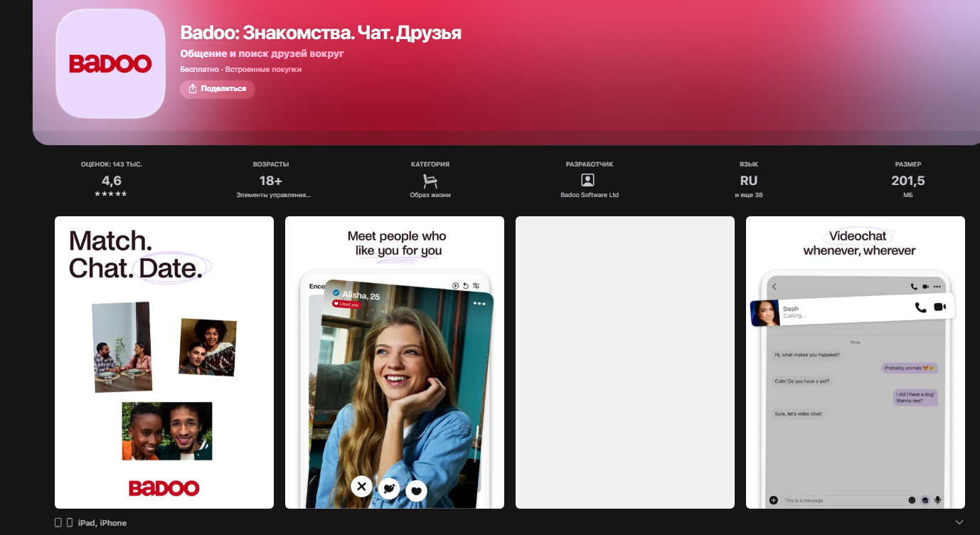The image size is (980, 535).
Task: Click the МБ size unit
Action: point(908,195)
